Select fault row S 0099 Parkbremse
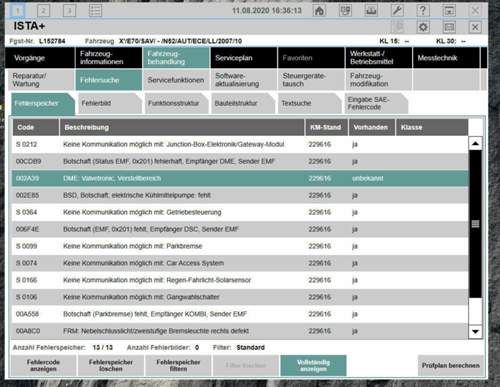Image resolution: width=500 pixels, height=387 pixels. (x=240, y=246)
